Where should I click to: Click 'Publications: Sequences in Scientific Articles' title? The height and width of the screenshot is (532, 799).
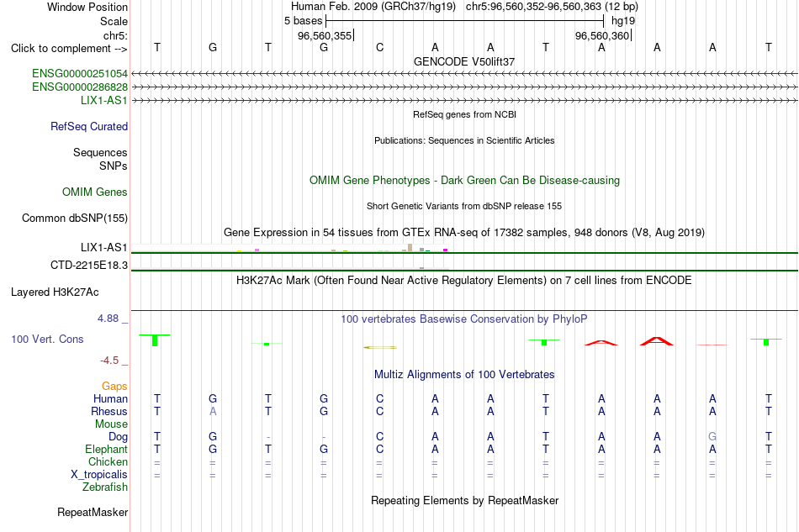(x=464, y=140)
